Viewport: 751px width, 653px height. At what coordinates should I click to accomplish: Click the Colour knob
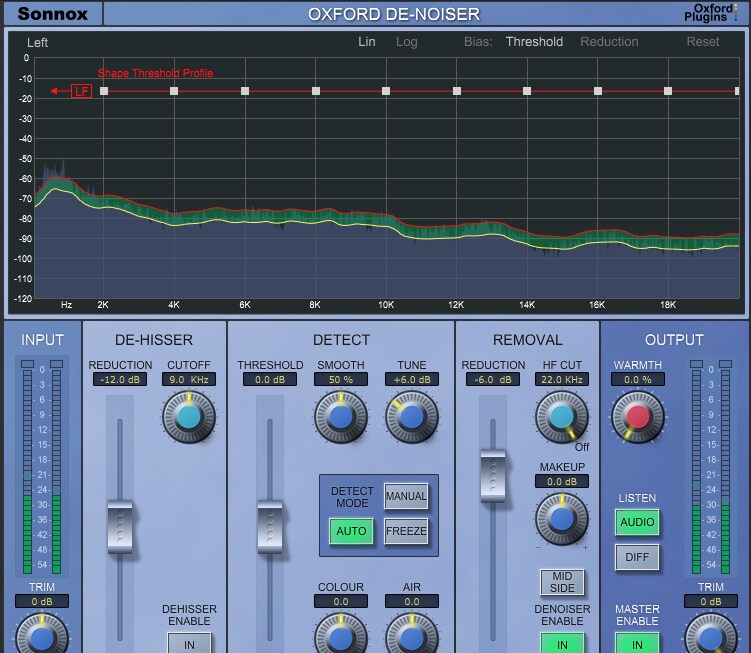(x=341, y=633)
